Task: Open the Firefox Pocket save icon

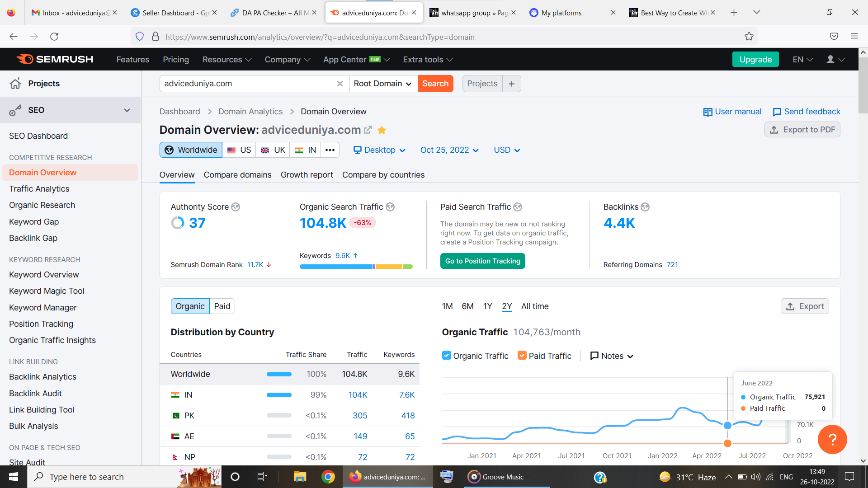Action: click(834, 37)
